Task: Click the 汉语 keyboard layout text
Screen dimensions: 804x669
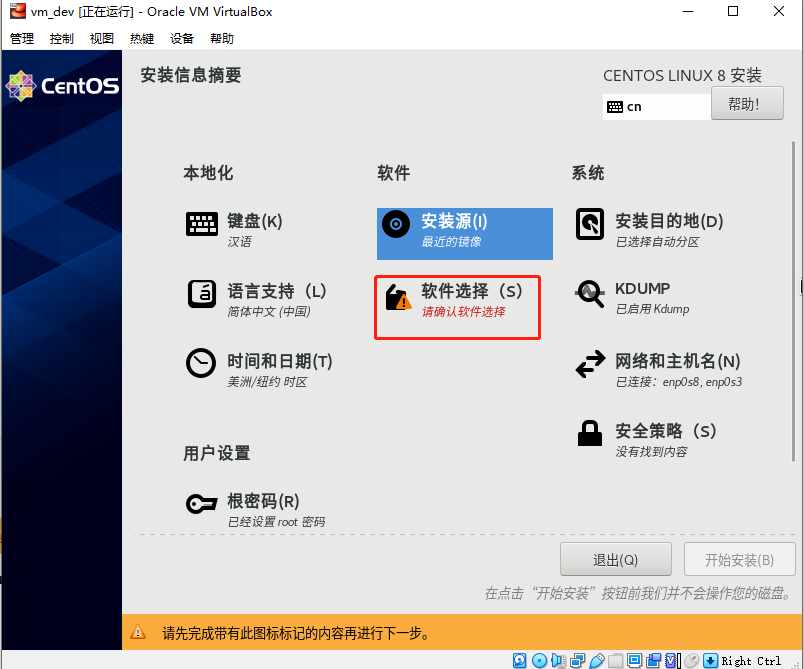Action: click(239, 241)
